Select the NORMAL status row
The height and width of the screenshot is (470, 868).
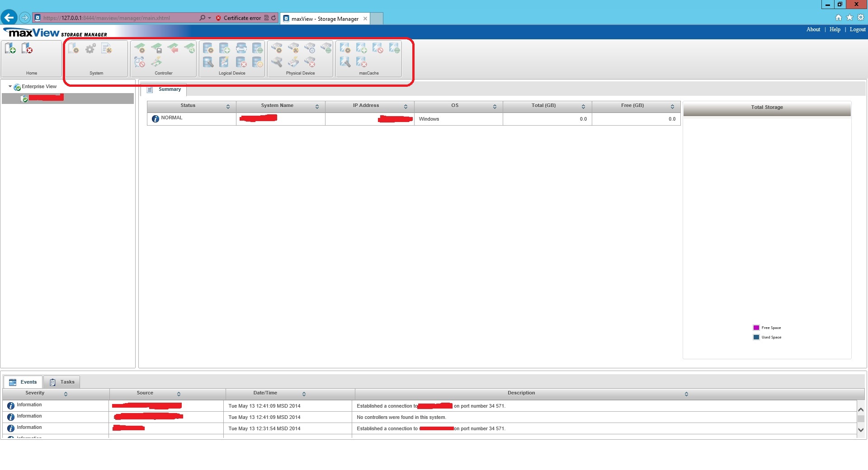[x=414, y=119]
